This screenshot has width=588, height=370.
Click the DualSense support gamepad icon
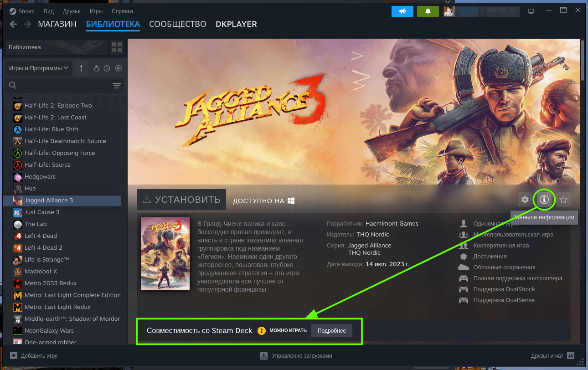point(464,300)
